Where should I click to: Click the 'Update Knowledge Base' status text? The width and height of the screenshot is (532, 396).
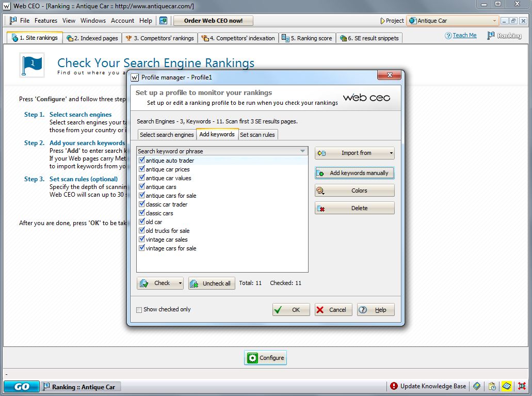point(433,386)
